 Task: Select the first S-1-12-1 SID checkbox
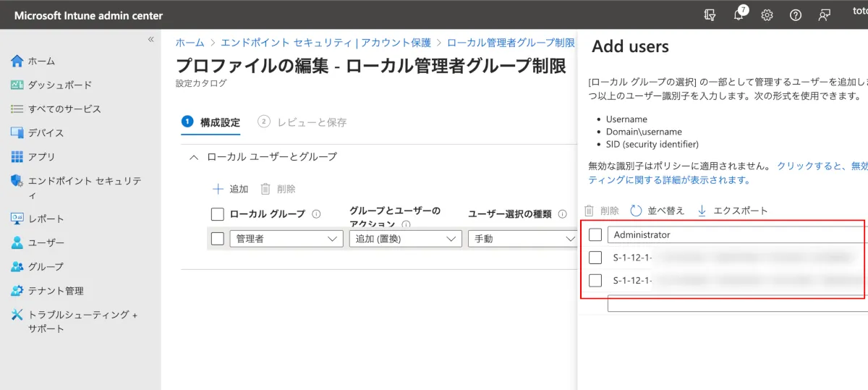[x=595, y=258]
